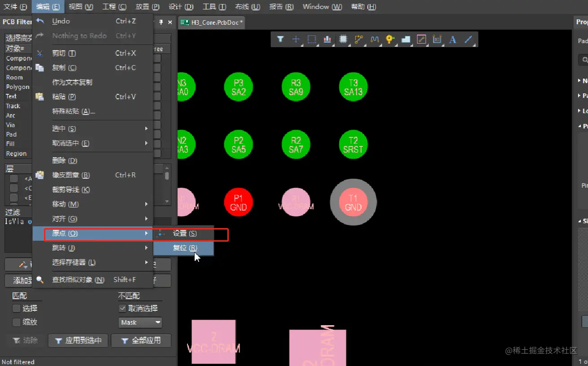Image resolution: width=588 pixels, height=366 pixels.
Task: Click the 全部应用 button
Action: 141,341
